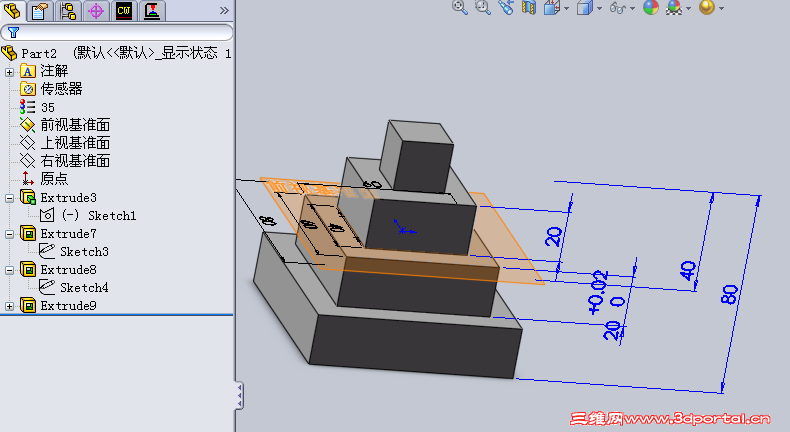This screenshot has width=790, height=432.
Task: Open the last manager pane tab
Action: 152,11
